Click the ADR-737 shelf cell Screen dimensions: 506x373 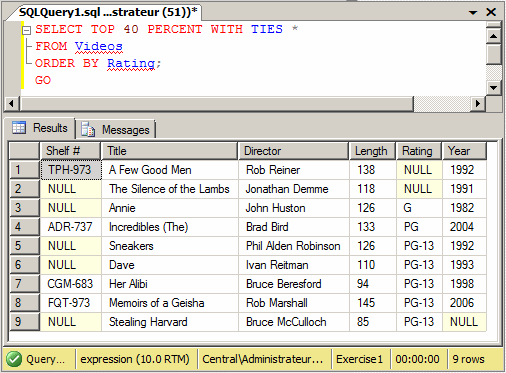71,227
